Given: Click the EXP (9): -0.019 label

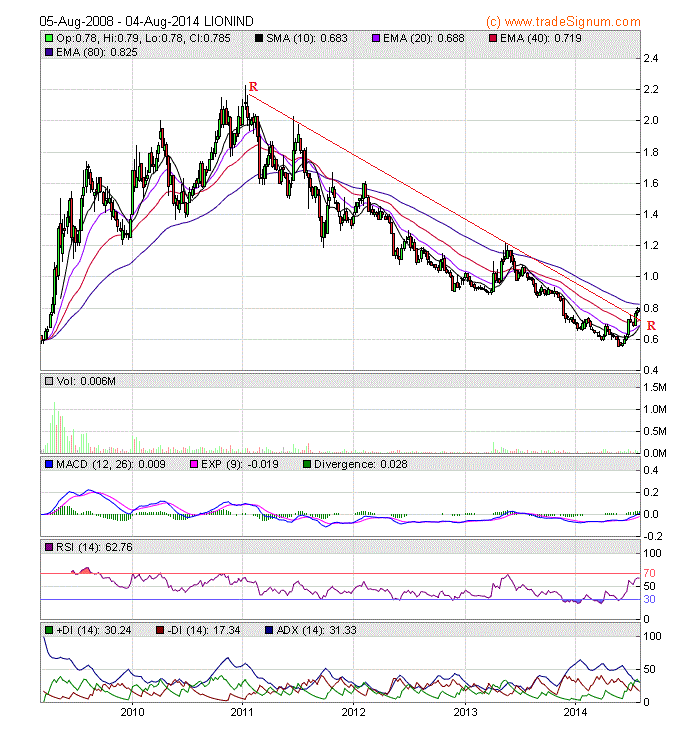Looking at the screenshot, I should (x=240, y=465).
